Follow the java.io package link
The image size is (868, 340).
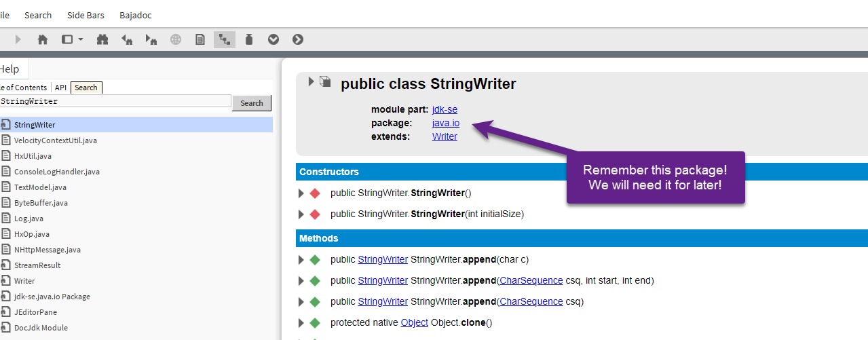(445, 123)
